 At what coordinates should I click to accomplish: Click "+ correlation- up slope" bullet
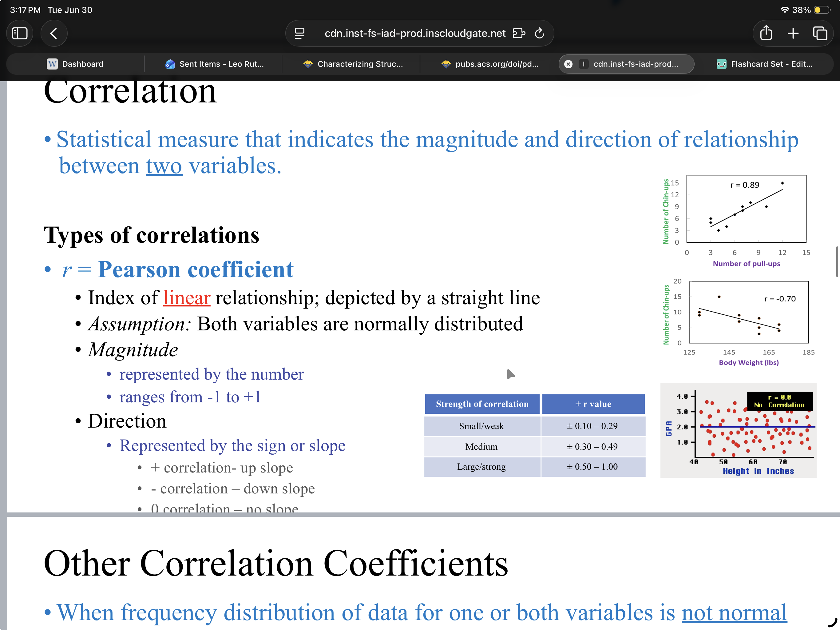click(x=222, y=468)
